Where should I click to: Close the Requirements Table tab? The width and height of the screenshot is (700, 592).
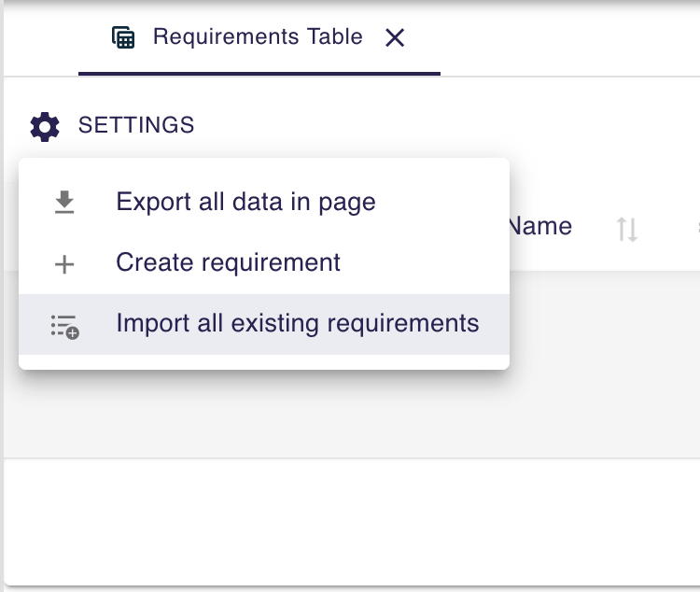coord(395,38)
